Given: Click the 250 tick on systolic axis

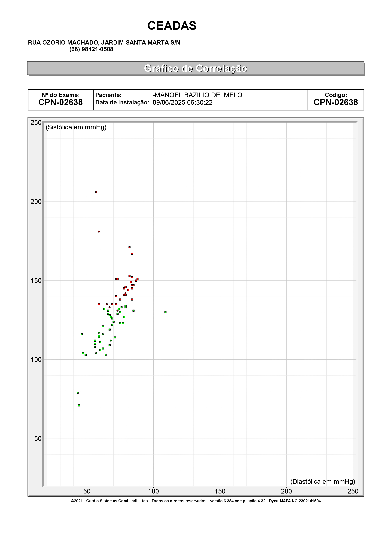Looking at the screenshot, I should coord(36,123).
